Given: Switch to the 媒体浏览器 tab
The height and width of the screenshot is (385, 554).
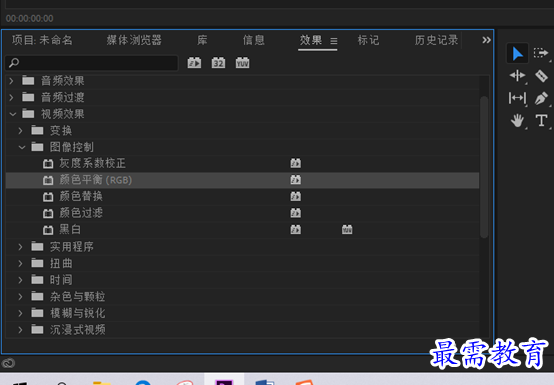Looking at the screenshot, I should (x=134, y=40).
